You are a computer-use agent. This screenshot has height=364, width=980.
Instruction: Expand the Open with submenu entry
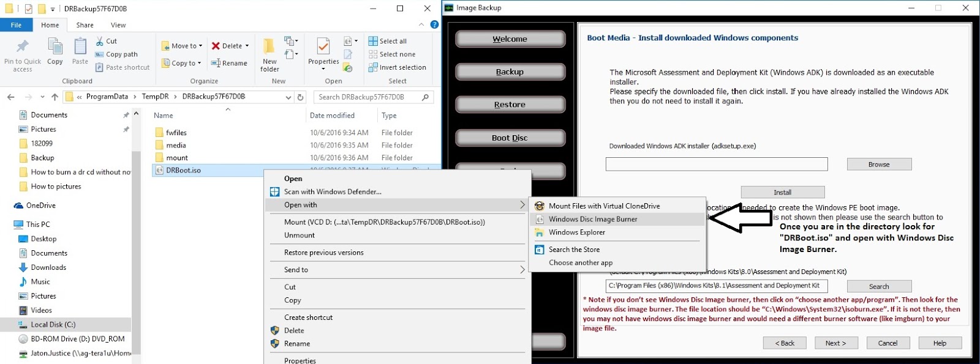tap(397, 205)
